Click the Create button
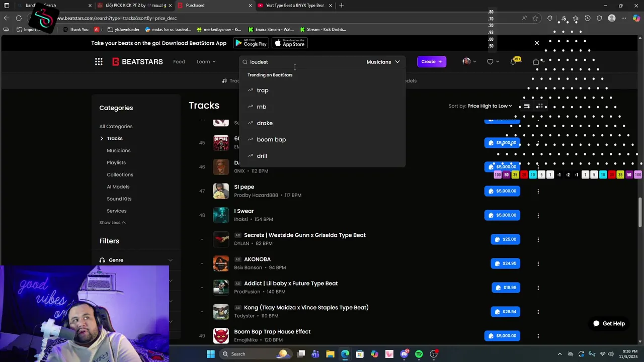 click(x=432, y=62)
